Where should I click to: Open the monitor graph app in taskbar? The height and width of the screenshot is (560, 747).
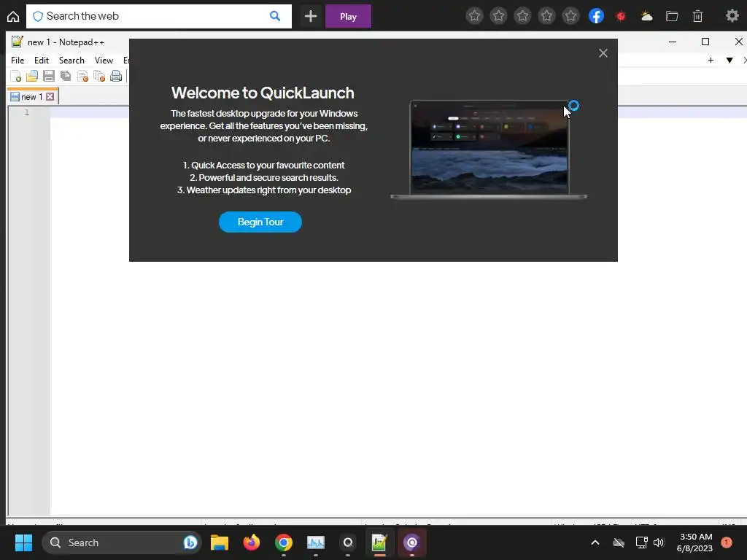click(x=315, y=542)
